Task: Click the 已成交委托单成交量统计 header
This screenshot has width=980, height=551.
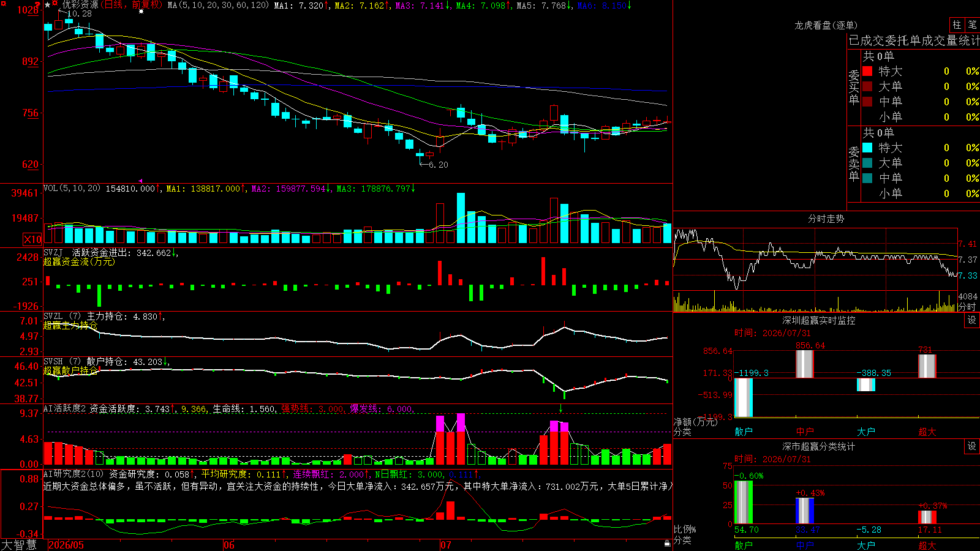Action: (914, 40)
